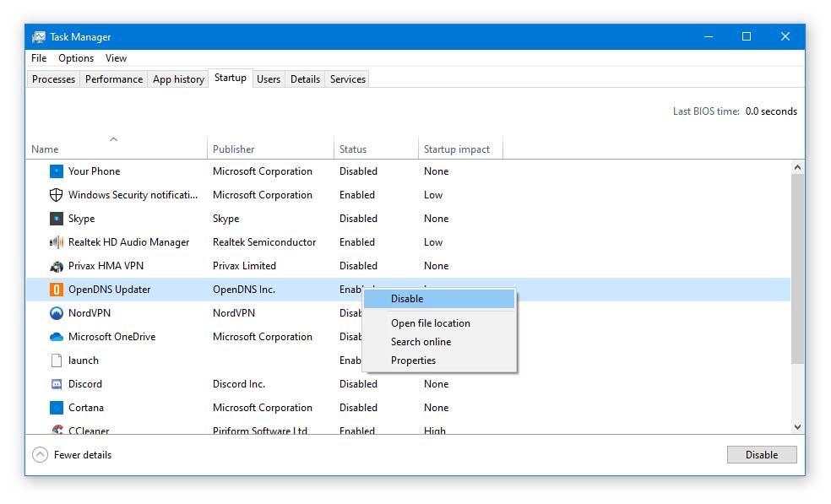Screen dimensions: 831x504
Task: Sort by the Startup impact column header
Action: 460,149
